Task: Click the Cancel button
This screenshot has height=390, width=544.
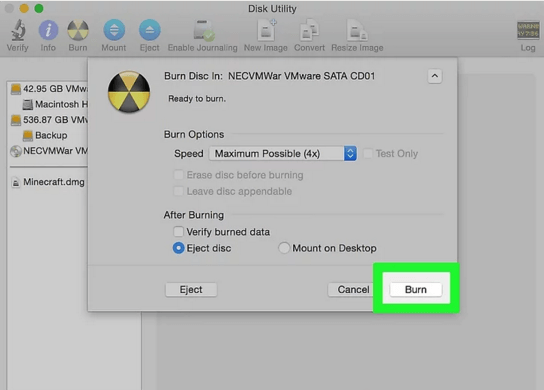Action: tap(350, 289)
